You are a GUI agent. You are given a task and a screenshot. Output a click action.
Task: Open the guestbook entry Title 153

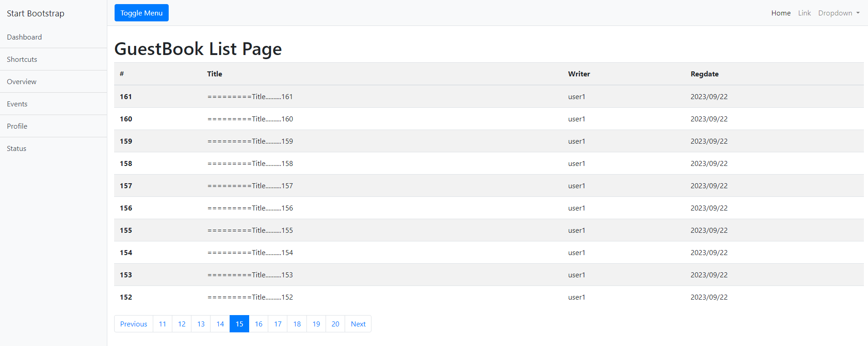[x=250, y=275]
